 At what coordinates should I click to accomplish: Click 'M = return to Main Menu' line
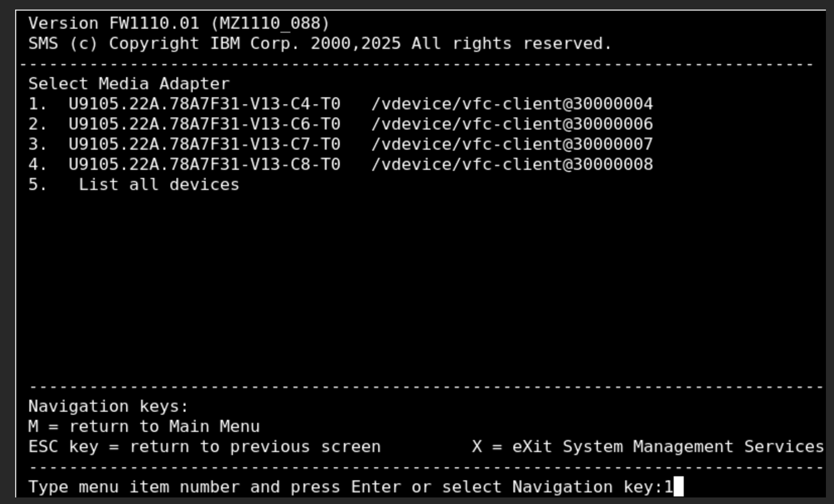[144, 426]
